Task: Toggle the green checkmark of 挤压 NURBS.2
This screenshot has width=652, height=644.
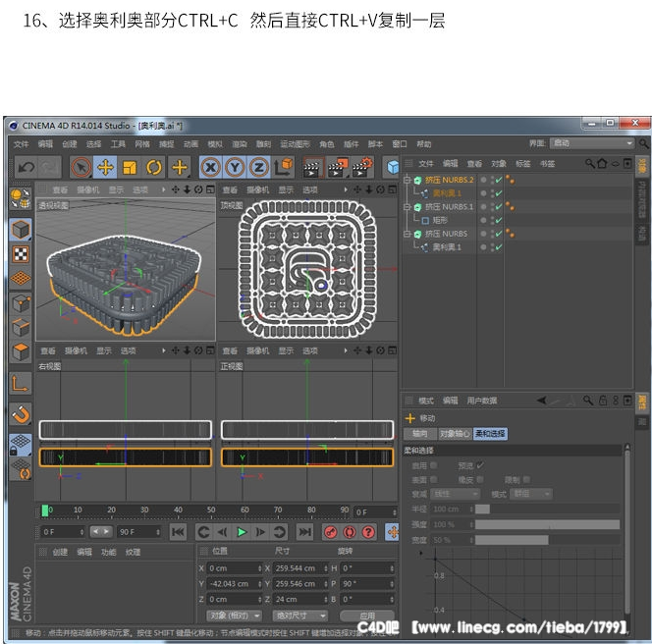Action: (x=499, y=180)
